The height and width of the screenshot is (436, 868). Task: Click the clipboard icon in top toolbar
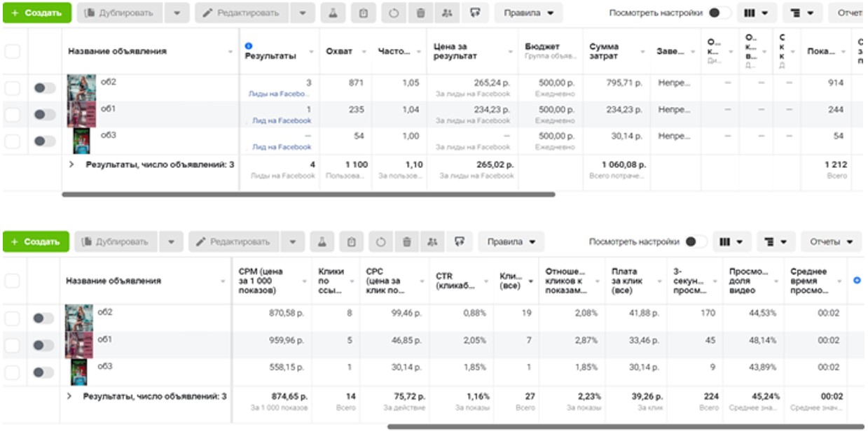[363, 13]
